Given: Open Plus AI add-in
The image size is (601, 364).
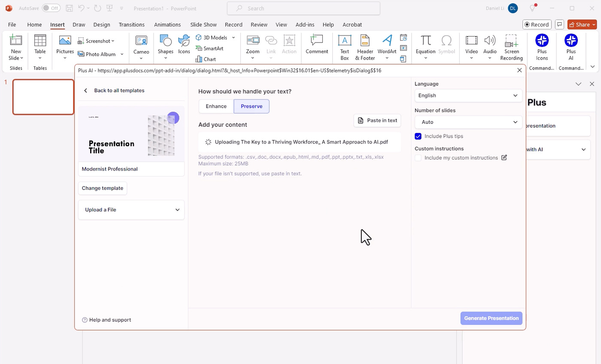Looking at the screenshot, I should coord(571,48).
